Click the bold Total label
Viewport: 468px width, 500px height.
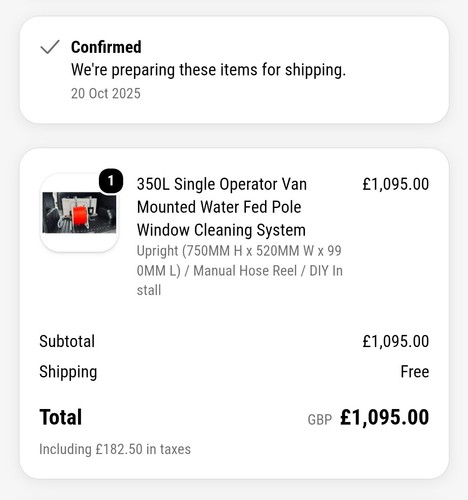(61, 417)
